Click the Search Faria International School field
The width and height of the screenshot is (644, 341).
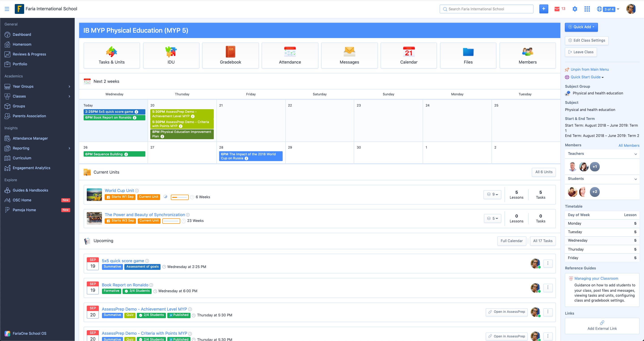tap(486, 9)
